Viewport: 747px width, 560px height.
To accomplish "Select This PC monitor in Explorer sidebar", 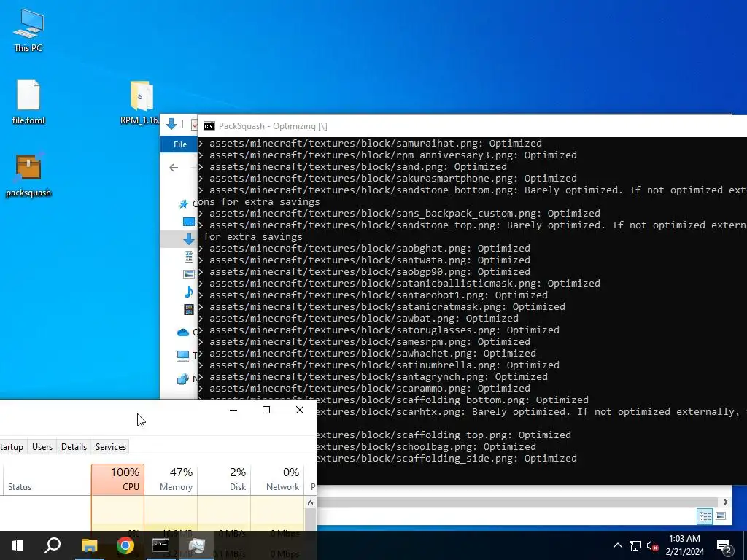I will click(183, 355).
